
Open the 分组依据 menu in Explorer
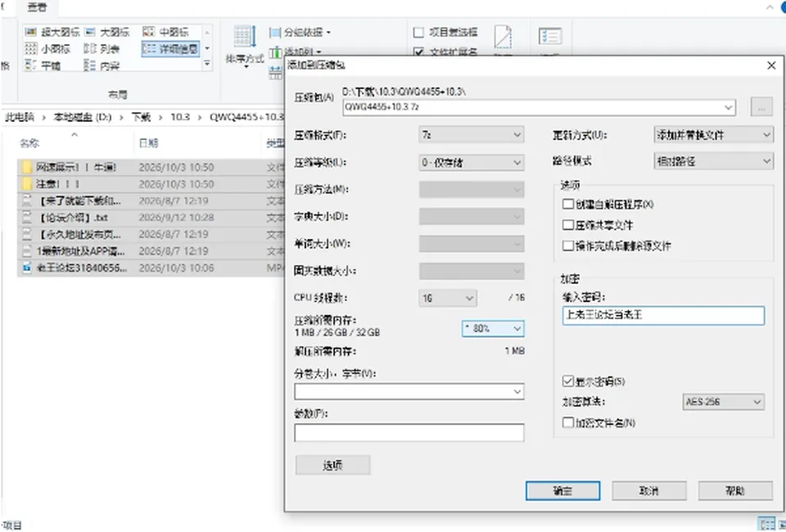pyautogui.click(x=300, y=33)
